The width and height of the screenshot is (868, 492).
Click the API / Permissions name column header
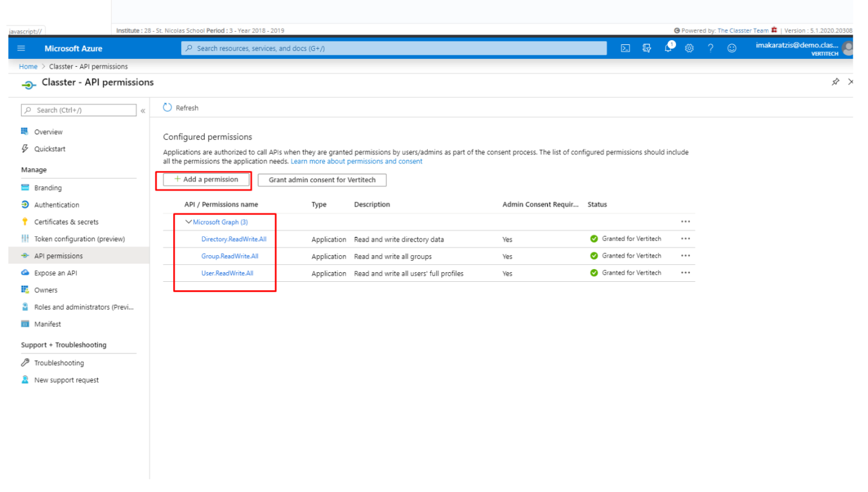point(221,205)
